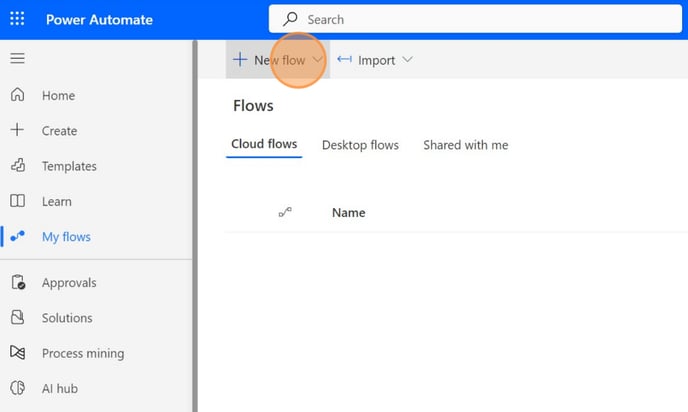The image size is (688, 412).
Task: Open AI hub in sidebar
Action: point(60,388)
